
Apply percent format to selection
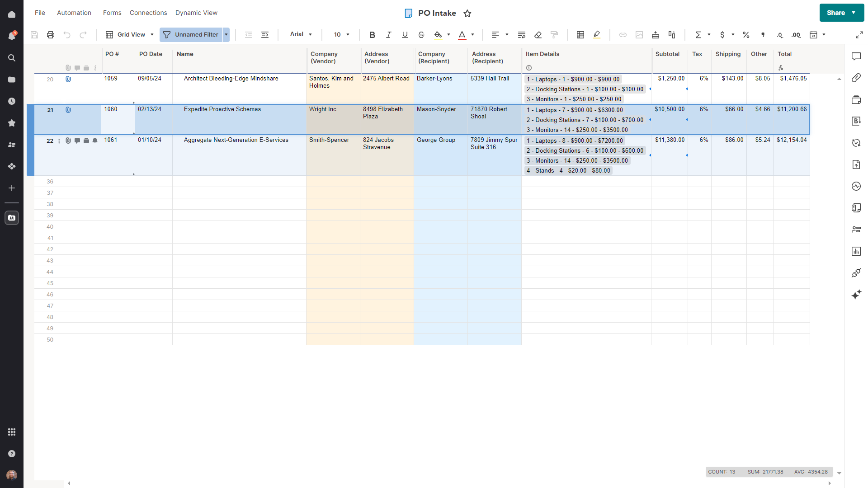(746, 34)
